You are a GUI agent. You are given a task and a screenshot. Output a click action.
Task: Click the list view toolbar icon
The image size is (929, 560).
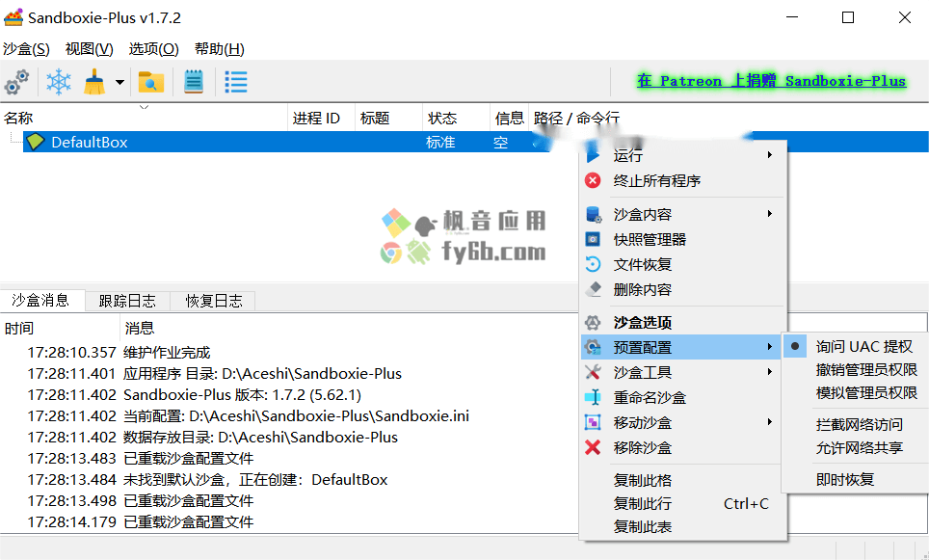236,82
